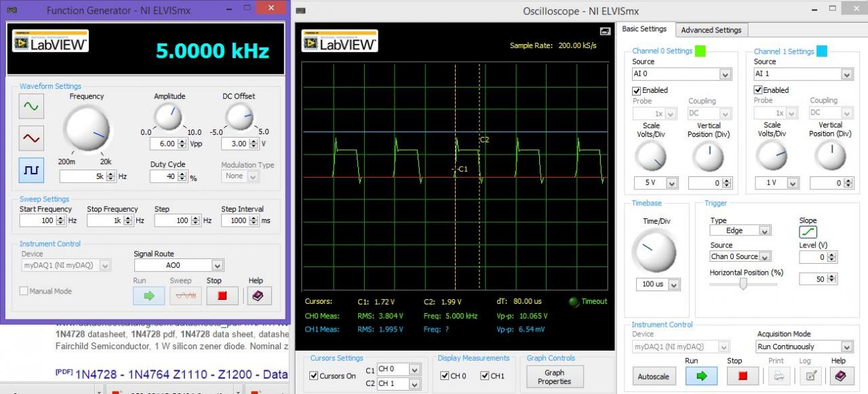
Task: Click the Autoscale button
Action: pos(654,376)
